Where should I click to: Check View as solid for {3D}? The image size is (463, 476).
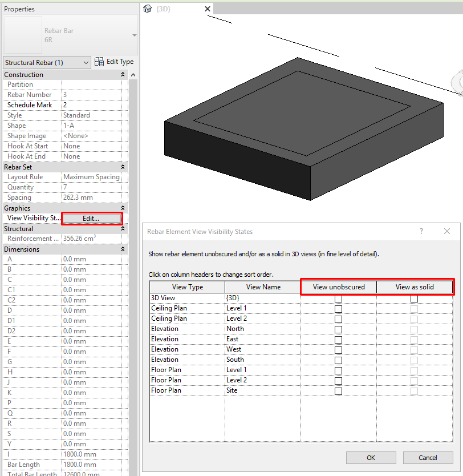pos(414,298)
